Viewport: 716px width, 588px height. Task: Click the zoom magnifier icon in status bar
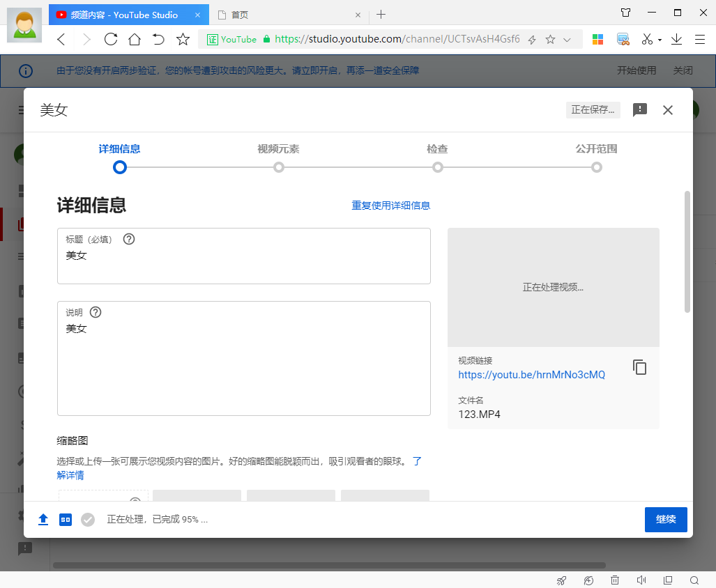(x=694, y=580)
